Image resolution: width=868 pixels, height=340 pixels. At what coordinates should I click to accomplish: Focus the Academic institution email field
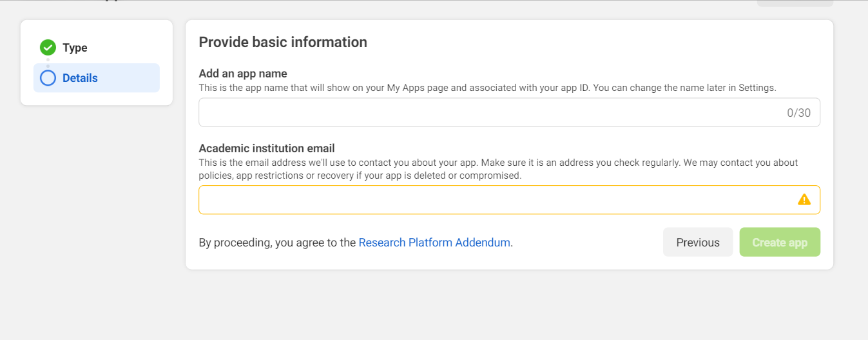[x=496, y=200]
